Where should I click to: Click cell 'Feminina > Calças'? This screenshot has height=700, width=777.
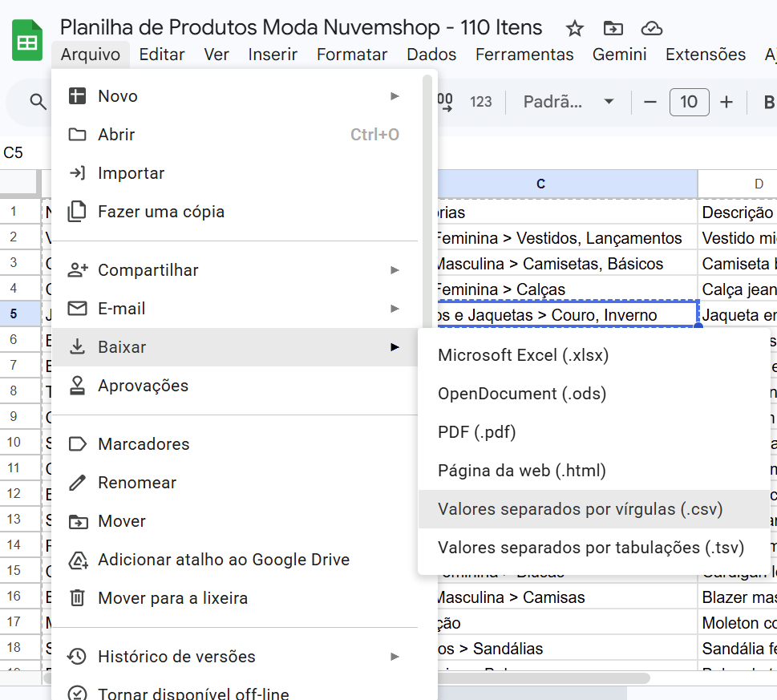coord(568,289)
